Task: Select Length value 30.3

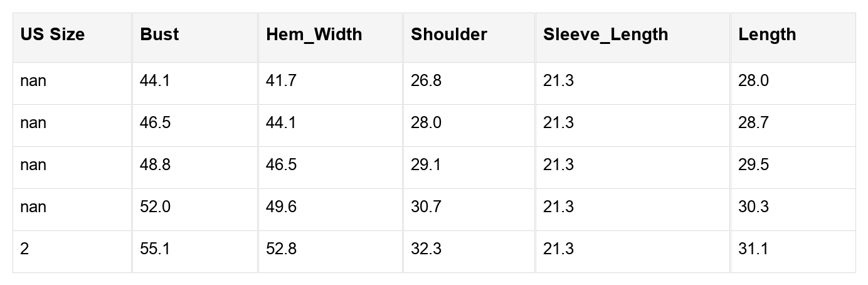Action: click(x=753, y=207)
